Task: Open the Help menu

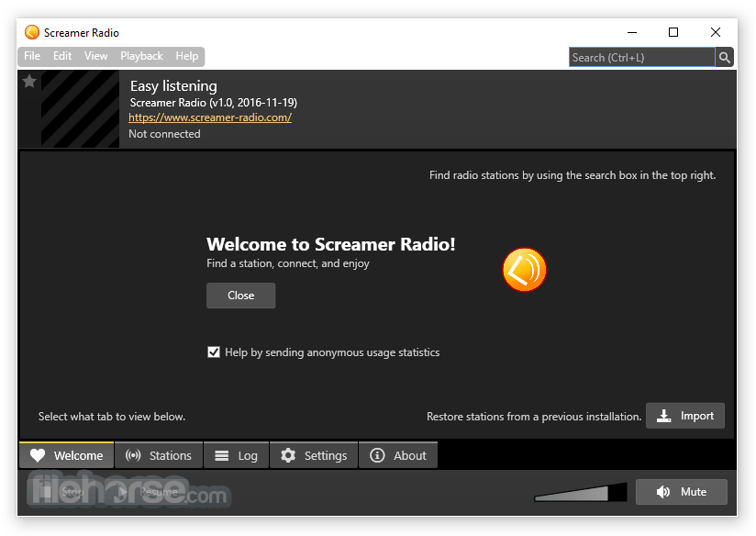Action: coord(187,56)
